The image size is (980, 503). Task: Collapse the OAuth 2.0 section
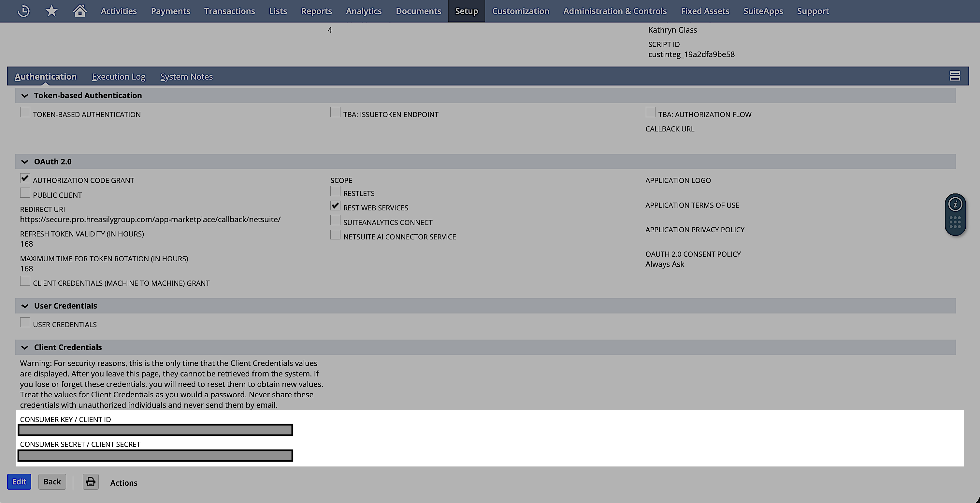click(25, 162)
